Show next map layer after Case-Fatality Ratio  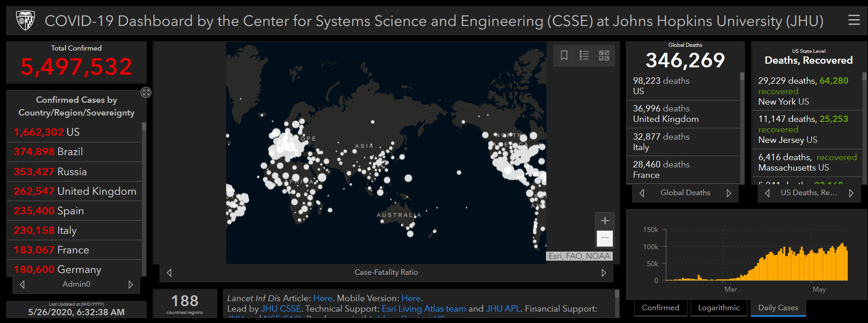604,273
